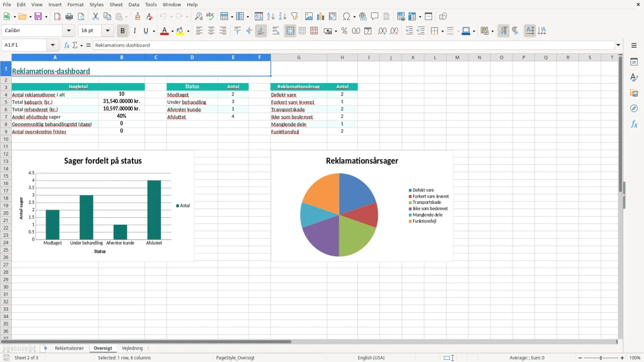
Task: Toggle Center Horizontally alignment
Action: [211, 31]
